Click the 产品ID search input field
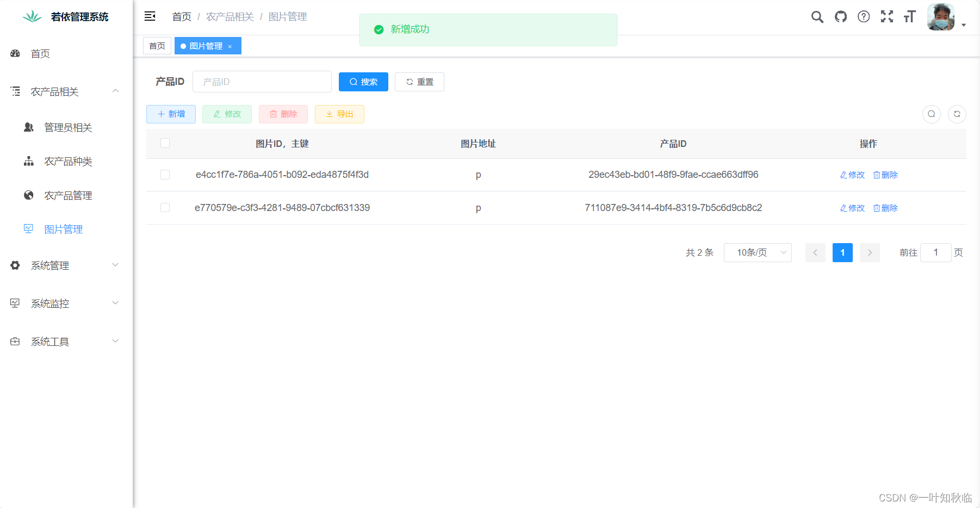The width and height of the screenshot is (980, 508). 262,82
